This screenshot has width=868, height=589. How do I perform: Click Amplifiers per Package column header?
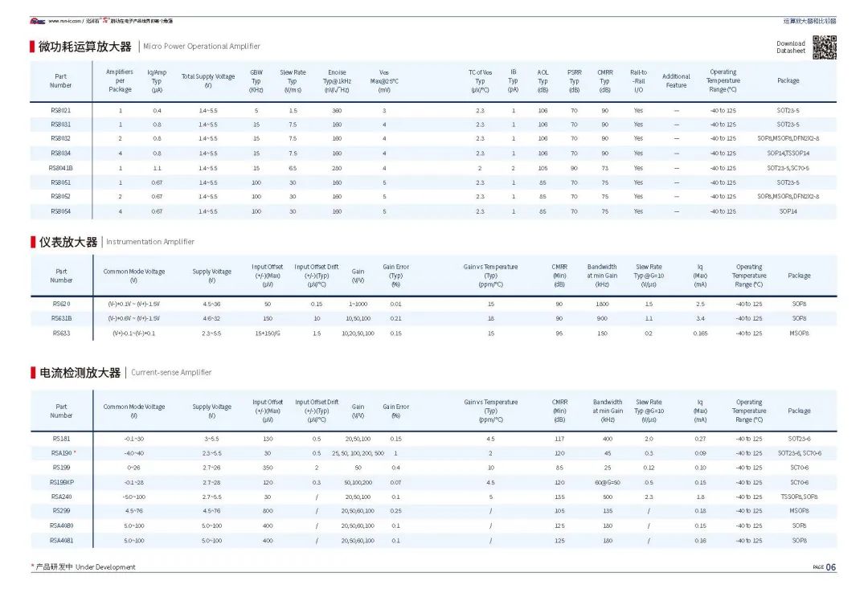[120, 81]
